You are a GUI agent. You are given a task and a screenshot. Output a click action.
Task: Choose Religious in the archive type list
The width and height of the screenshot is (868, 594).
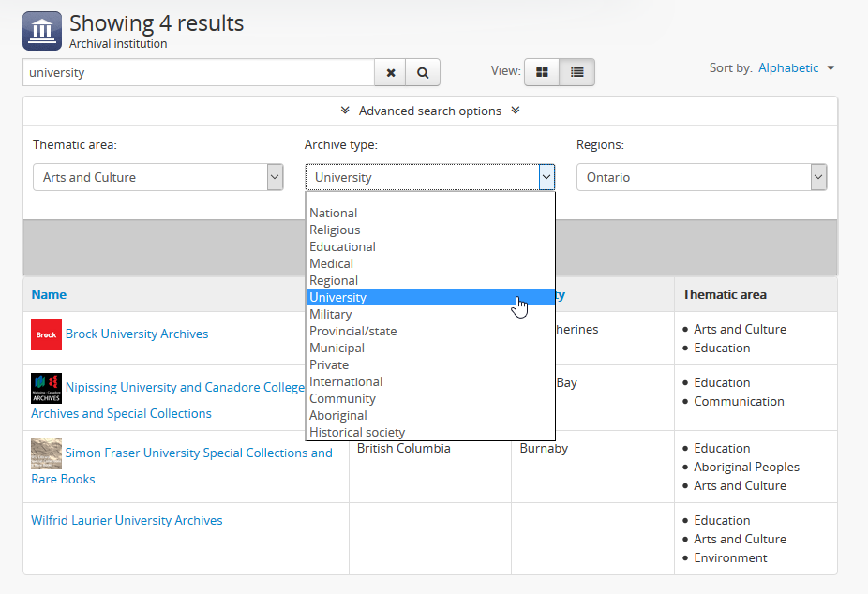(335, 230)
